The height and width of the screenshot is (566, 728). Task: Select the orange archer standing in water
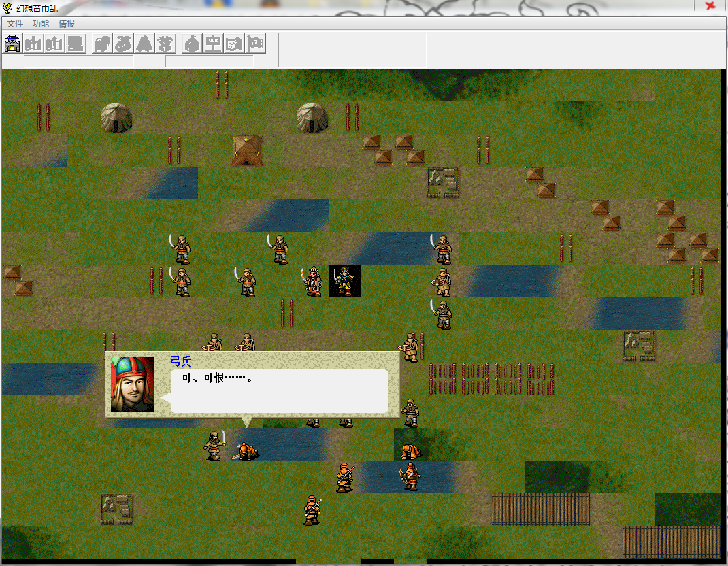coord(410,476)
